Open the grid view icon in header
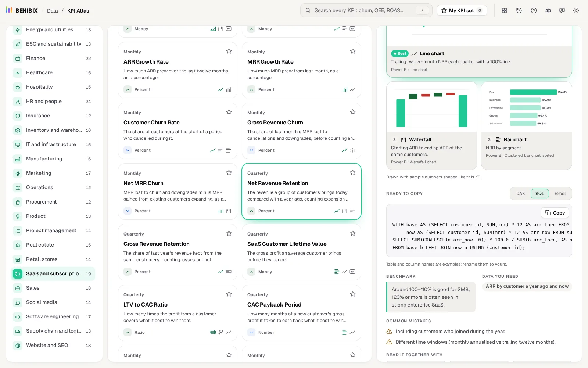The height and width of the screenshot is (368, 588). (x=505, y=11)
